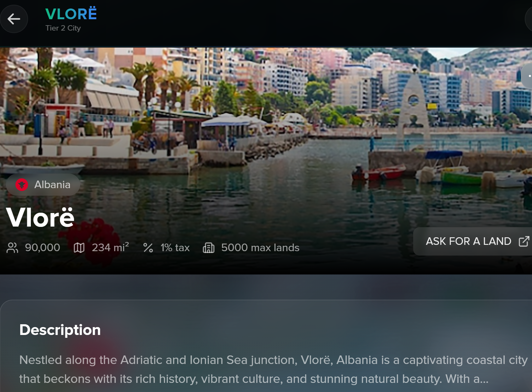Click the building max lands icon
Screen dimensions: 532x392
click(209, 248)
